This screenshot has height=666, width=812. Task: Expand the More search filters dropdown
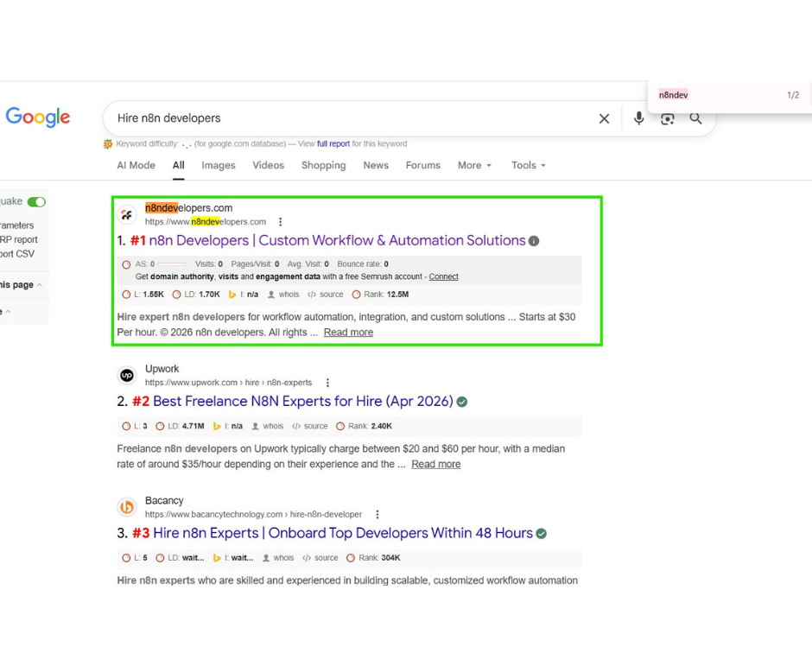(x=474, y=165)
